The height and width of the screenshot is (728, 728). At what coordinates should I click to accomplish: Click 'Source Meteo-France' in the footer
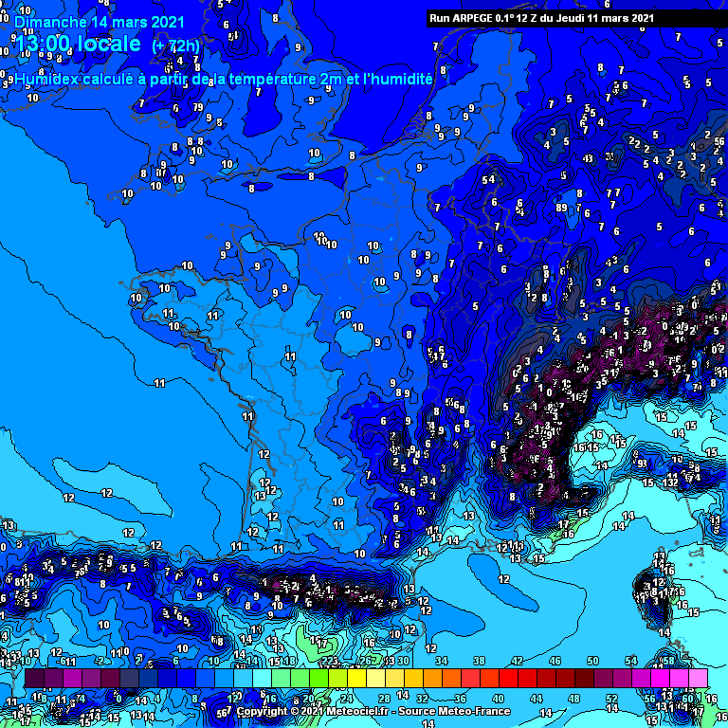457,711
